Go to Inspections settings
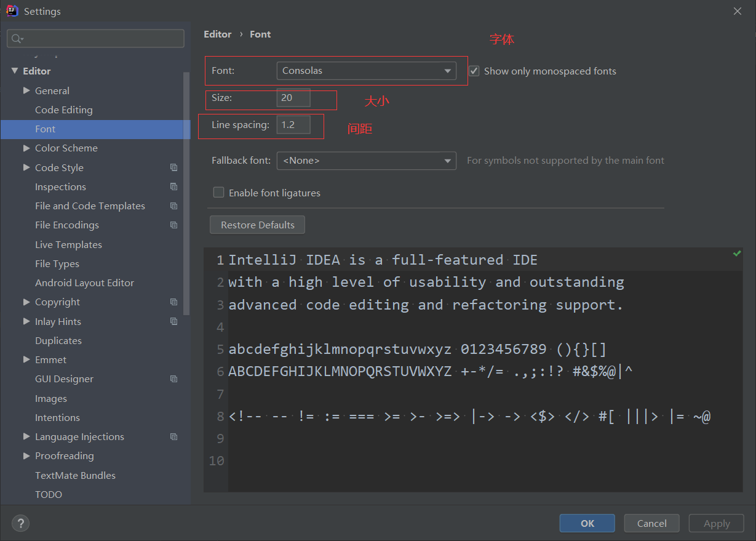 [60, 186]
